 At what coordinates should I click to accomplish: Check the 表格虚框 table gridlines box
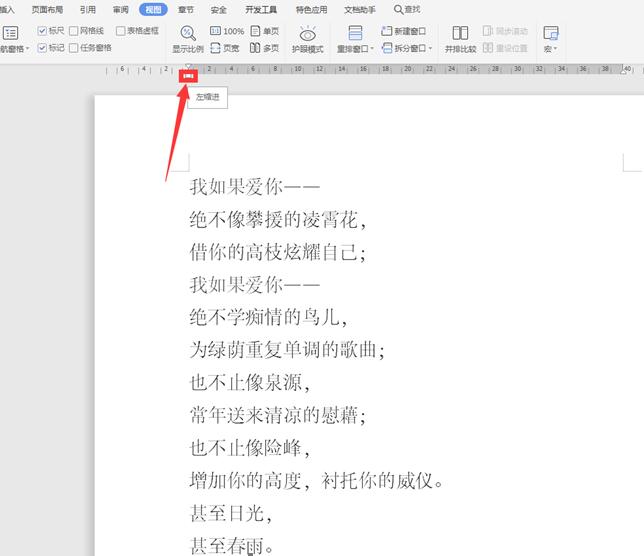(x=121, y=31)
